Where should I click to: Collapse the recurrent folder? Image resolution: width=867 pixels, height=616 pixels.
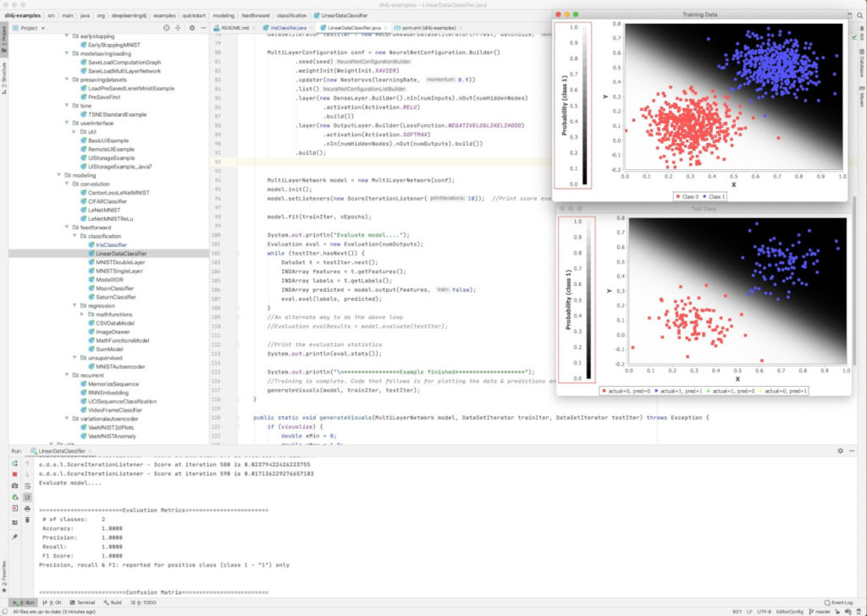(67, 375)
